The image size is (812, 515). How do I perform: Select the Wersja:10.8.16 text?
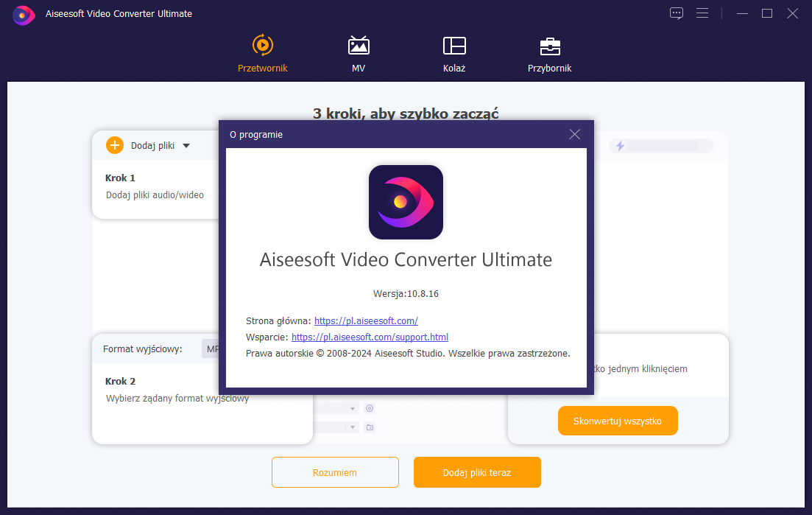(406, 294)
